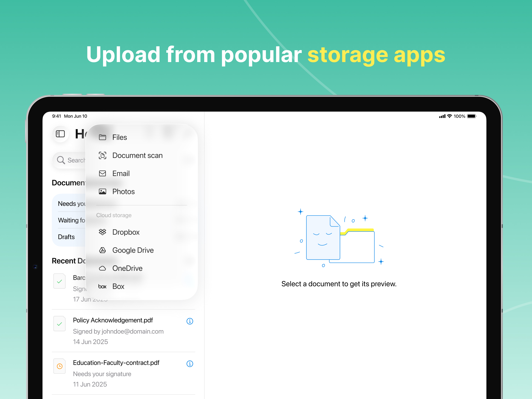The image size is (532, 399).
Task: Tap the battery indicator in the status bar
Action: coord(471,116)
